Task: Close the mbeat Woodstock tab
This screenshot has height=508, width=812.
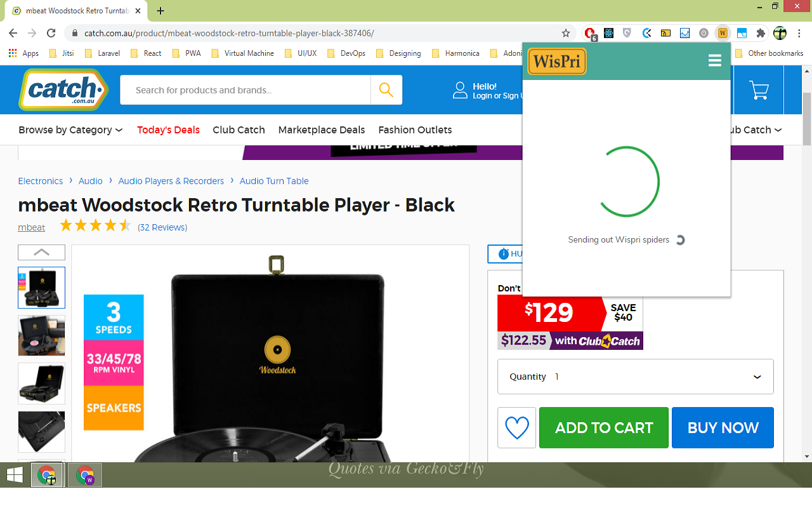Action: (x=138, y=11)
